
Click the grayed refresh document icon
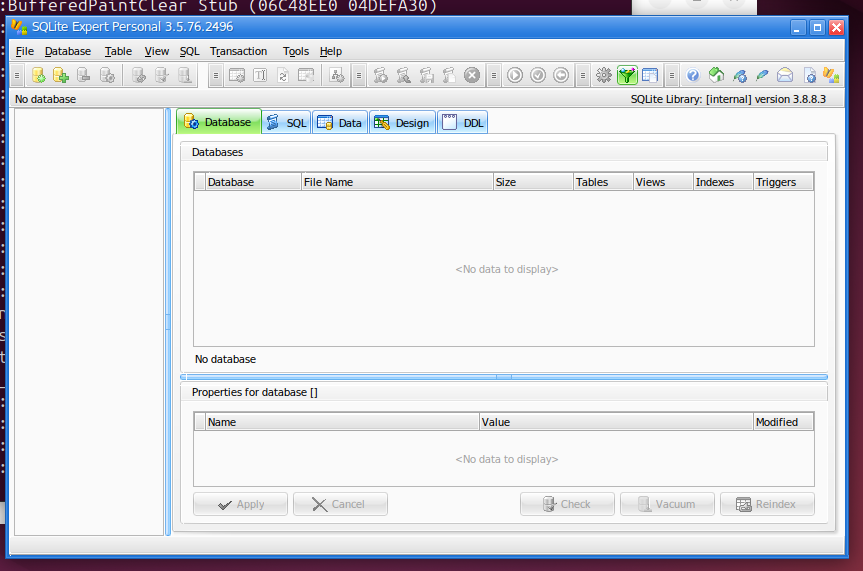coord(283,75)
